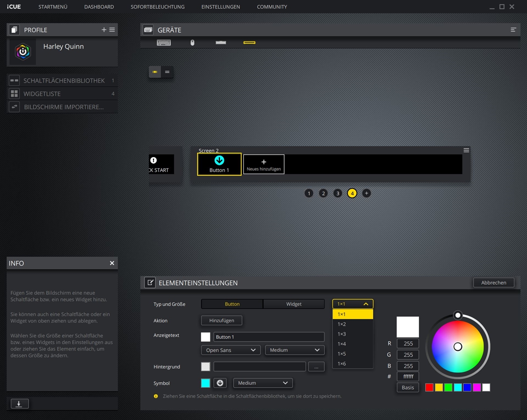Open the Screen 2 hamburger menu
This screenshot has height=420, width=527.
pos(466,150)
